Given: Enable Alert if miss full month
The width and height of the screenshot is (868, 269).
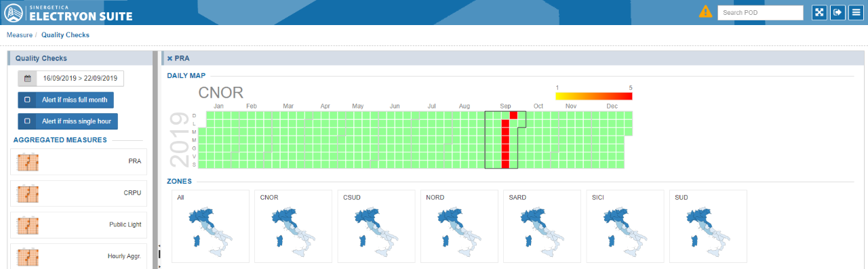Looking at the screenshot, I should coord(66,100).
